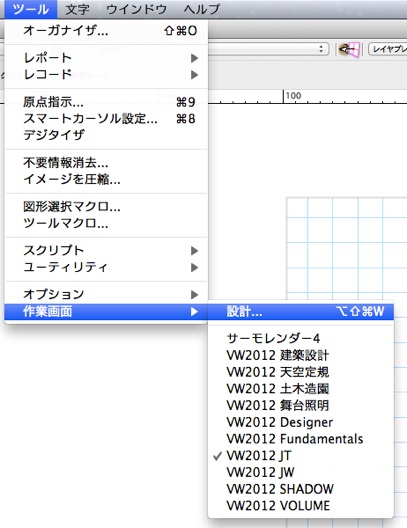This screenshot has width=407, height=528.
Task: Switch to VW2012 建築設計 workspace
Action: [x=301, y=355]
